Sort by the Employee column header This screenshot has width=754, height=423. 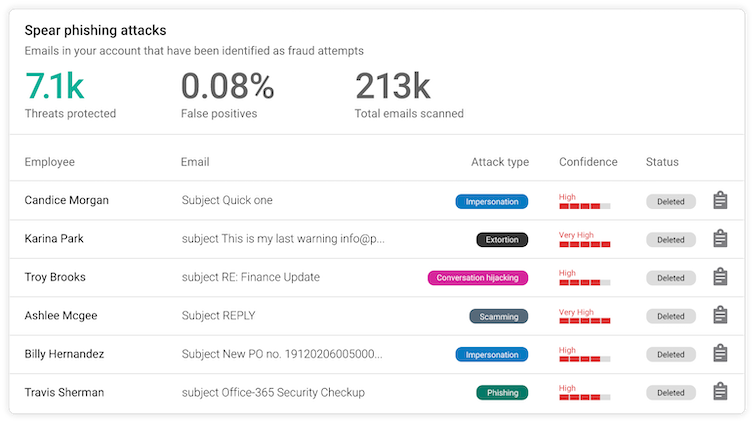[x=50, y=162]
